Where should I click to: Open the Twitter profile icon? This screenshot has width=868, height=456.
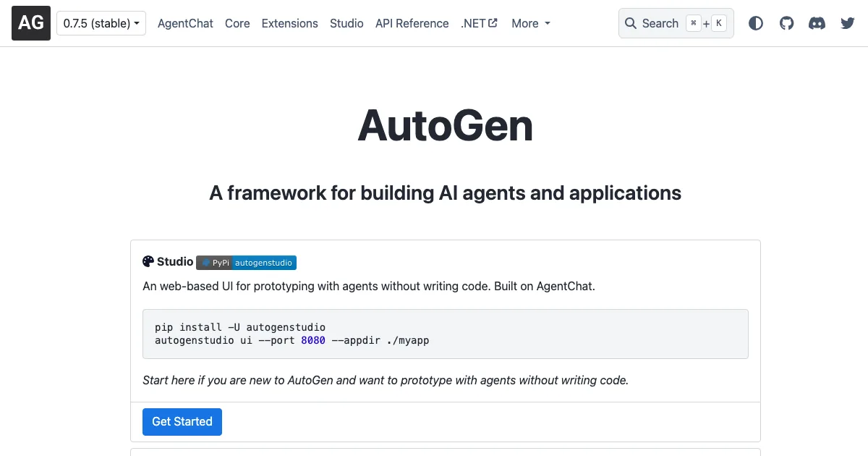point(847,23)
